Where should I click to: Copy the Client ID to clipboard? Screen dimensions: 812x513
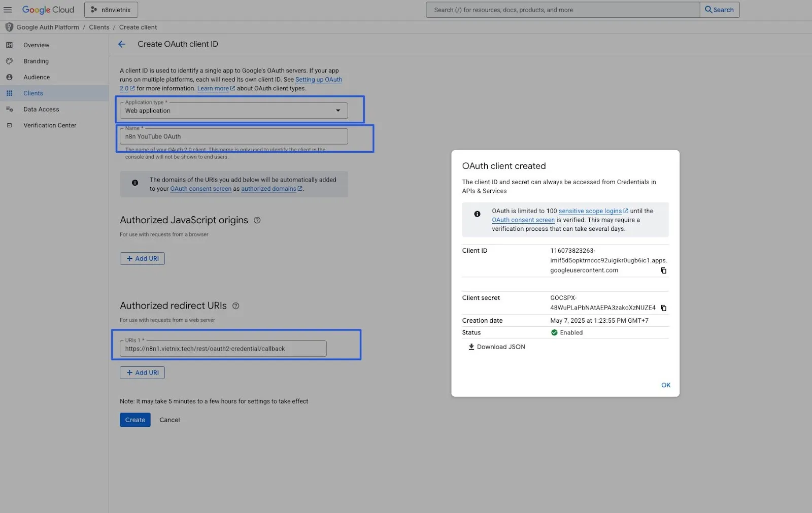663,270
